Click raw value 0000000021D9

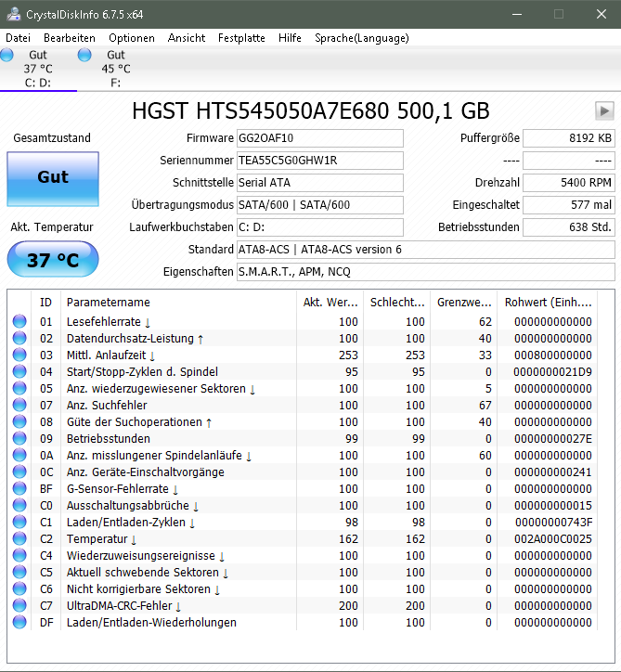point(552,371)
